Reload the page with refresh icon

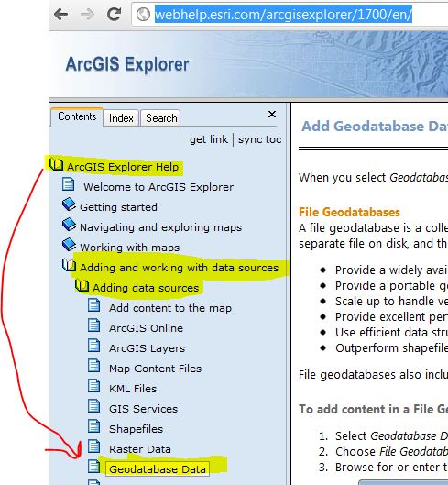click(114, 15)
